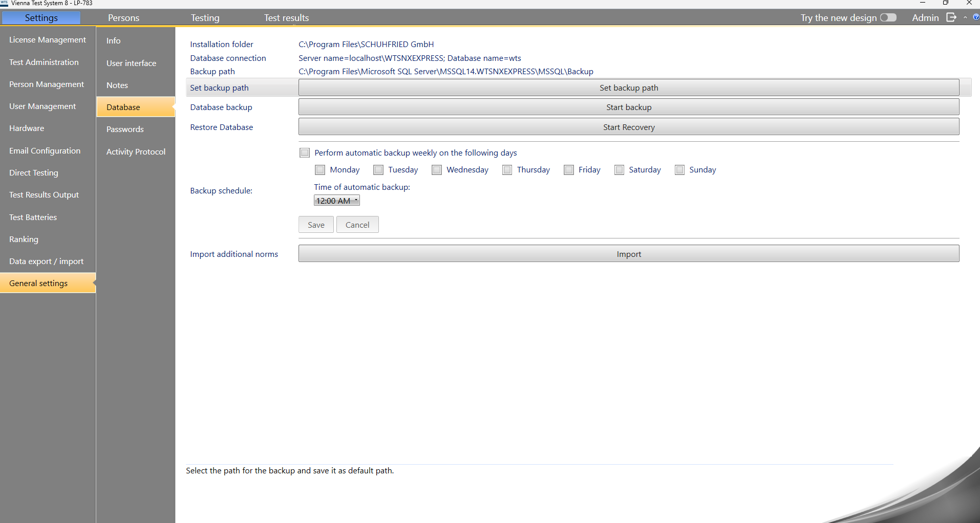
Task: Collapse the header using the small chevron
Action: 965,17
